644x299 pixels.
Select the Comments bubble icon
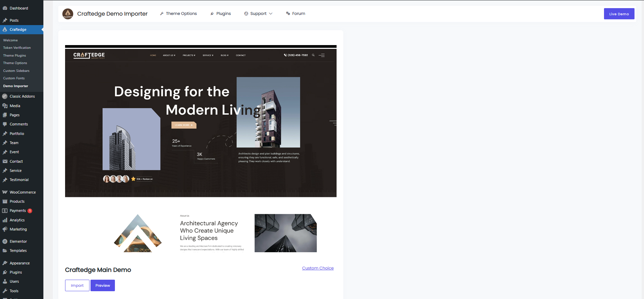coord(5,124)
